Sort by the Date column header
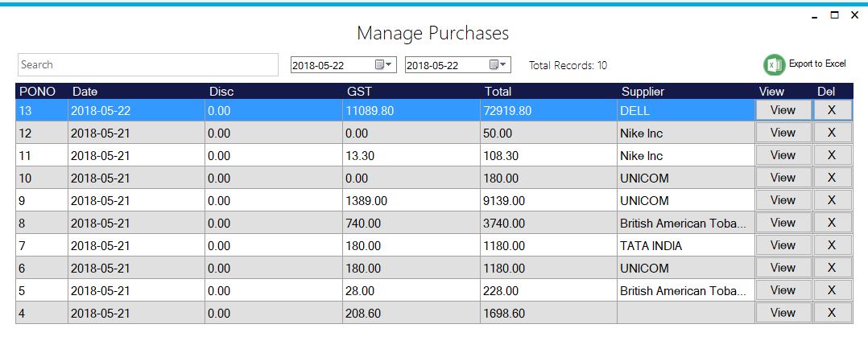Image resolution: width=868 pixels, height=353 pixels. click(85, 92)
